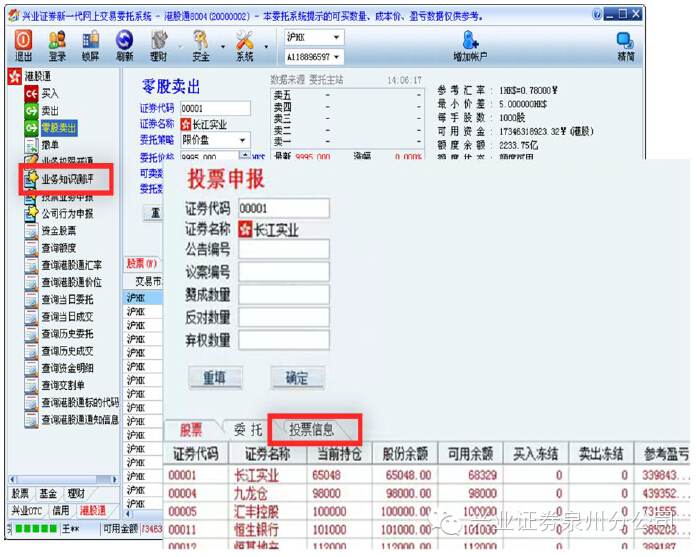Open the 沪HK market dropdown
Screen dimensions: 697x557
pyautogui.click(x=336, y=37)
